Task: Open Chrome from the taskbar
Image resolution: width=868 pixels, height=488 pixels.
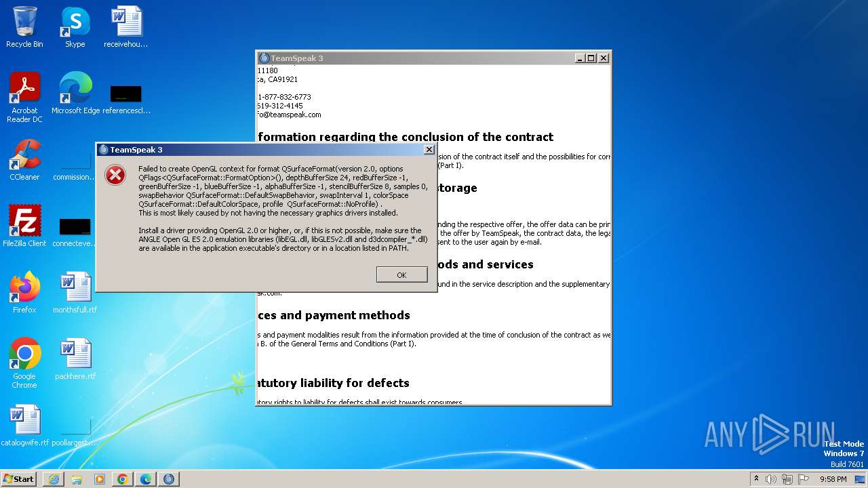Action: pyautogui.click(x=123, y=479)
